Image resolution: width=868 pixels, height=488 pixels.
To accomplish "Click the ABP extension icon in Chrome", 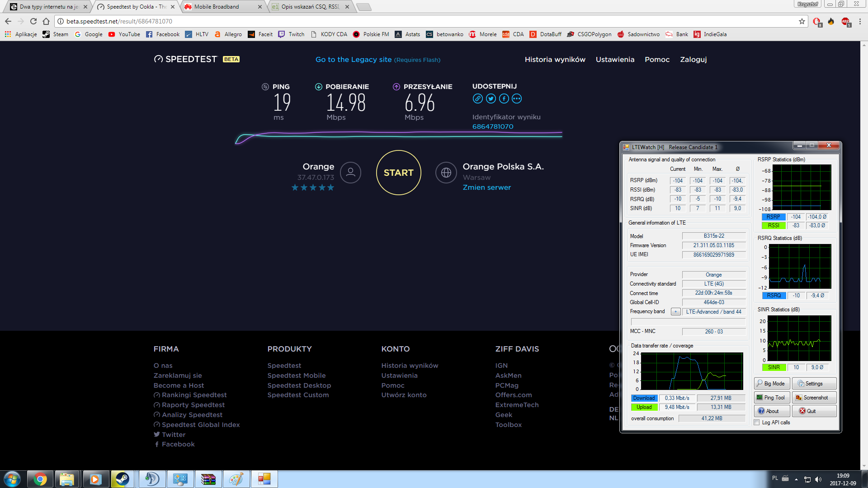I will tap(846, 21).
